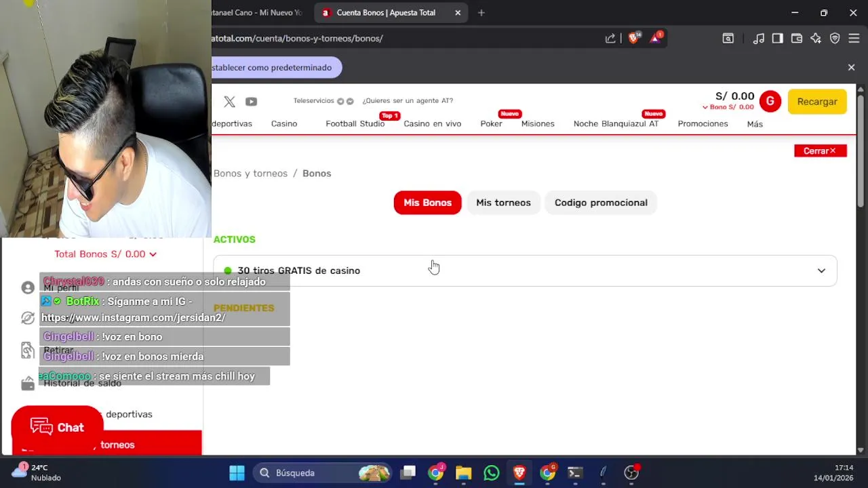868x488 pixels.
Task: Open the OBS Studio taskbar icon
Action: coord(631,472)
